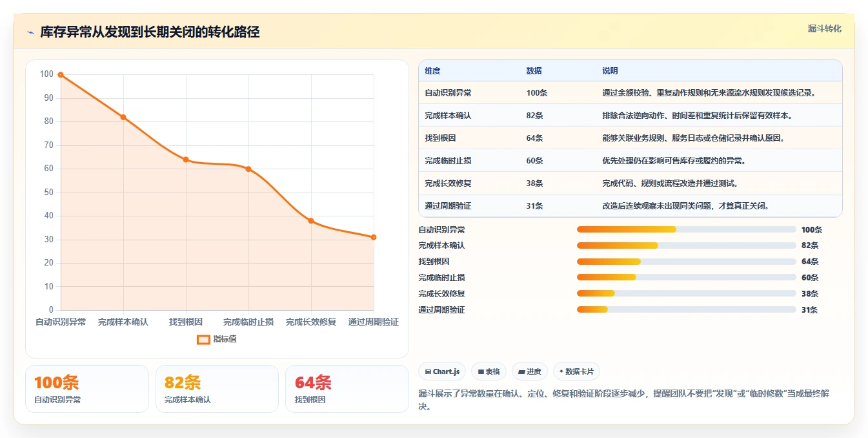Click the chart point at 找到根因
Viewport: 868px width, 438px height.
[186, 160]
